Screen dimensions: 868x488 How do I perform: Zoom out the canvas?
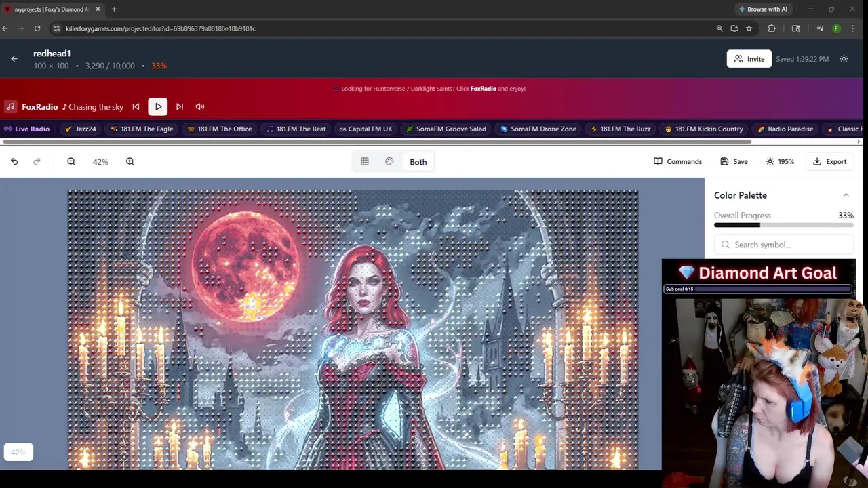tap(71, 161)
